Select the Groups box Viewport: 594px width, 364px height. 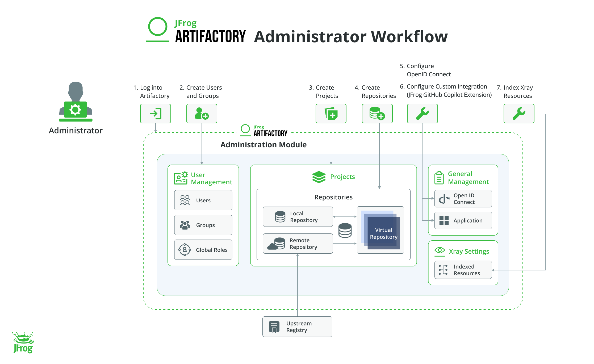[203, 225]
